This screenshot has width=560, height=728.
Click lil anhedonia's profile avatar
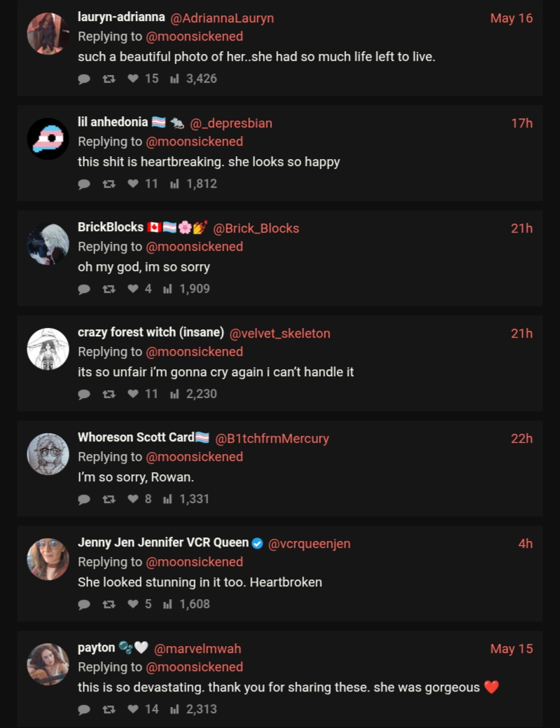click(48, 138)
